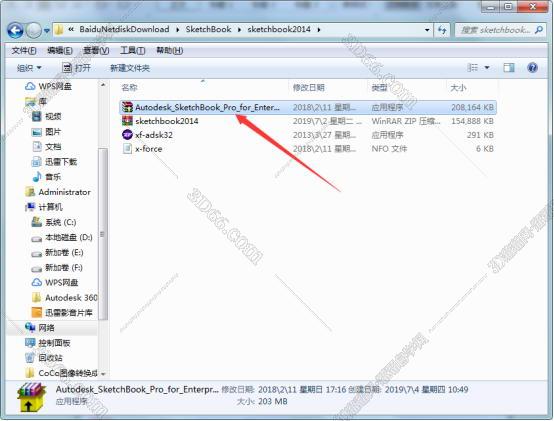Viewport: 554px width, 421px height.
Task: Click the refresh icon beside address bar
Action: (x=442, y=30)
